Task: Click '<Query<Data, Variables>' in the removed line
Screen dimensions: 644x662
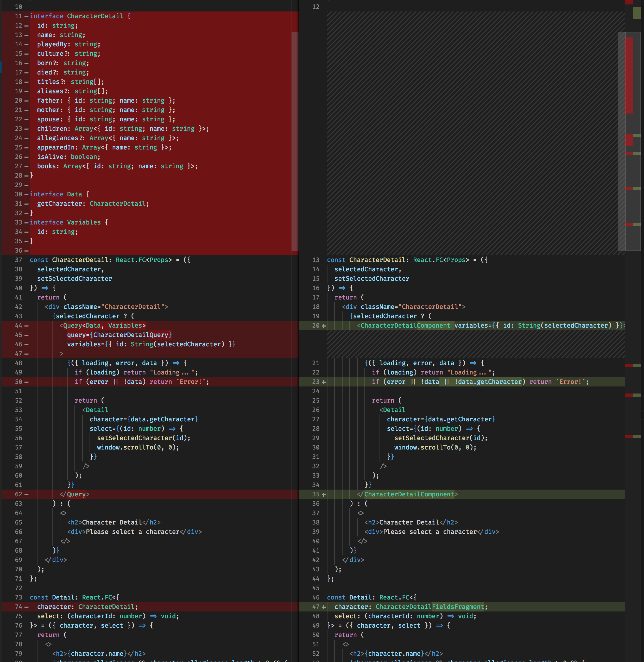Action: pyautogui.click(x=103, y=326)
